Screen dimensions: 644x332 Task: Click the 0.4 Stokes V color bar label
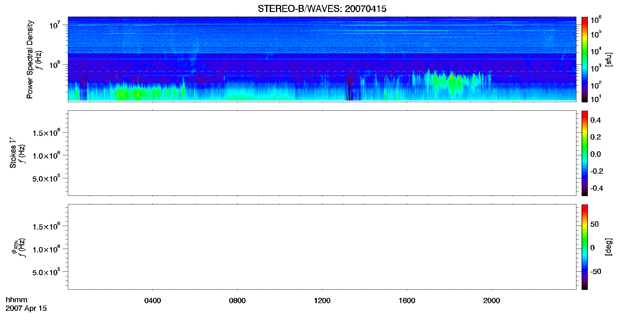point(595,120)
